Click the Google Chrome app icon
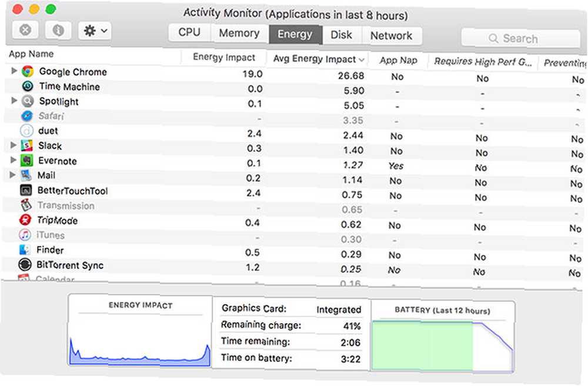Viewport: 588px width, 386px height. pyautogui.click(x=28, y=71)
